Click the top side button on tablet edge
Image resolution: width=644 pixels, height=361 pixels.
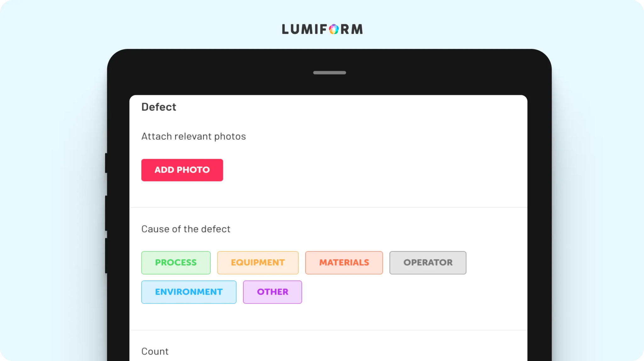pyautogui.click(x=106, y=163)
